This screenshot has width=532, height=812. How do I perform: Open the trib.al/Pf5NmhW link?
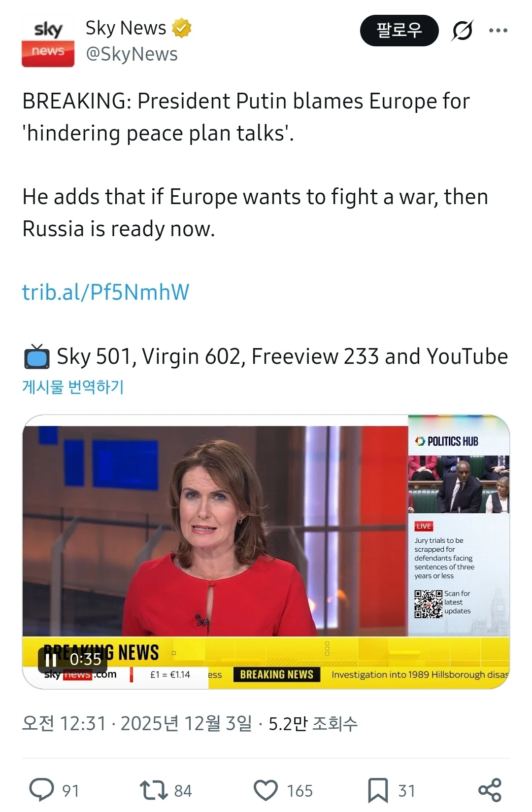coord(105,292)
